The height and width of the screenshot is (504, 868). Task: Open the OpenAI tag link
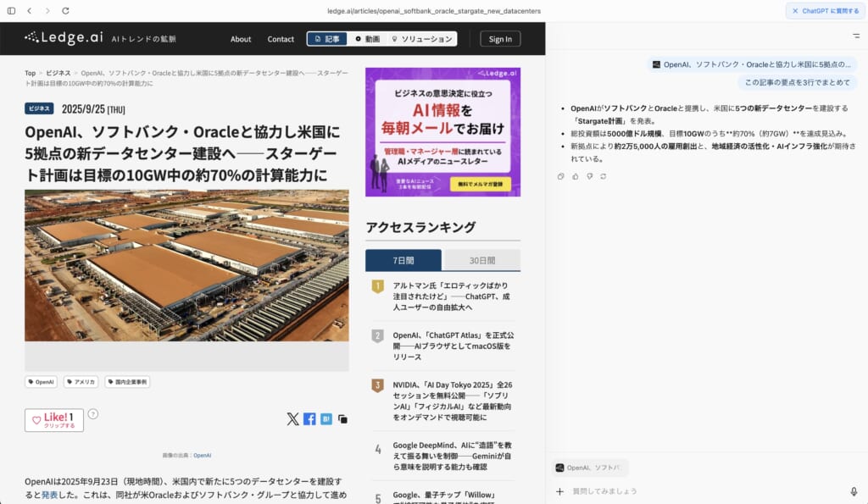point(40,382)
